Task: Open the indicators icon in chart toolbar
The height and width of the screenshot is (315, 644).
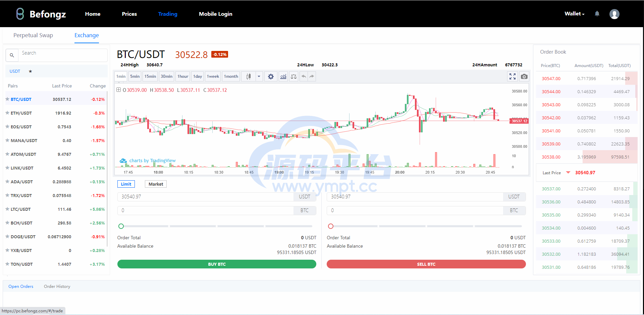Action: click(283, 76)
